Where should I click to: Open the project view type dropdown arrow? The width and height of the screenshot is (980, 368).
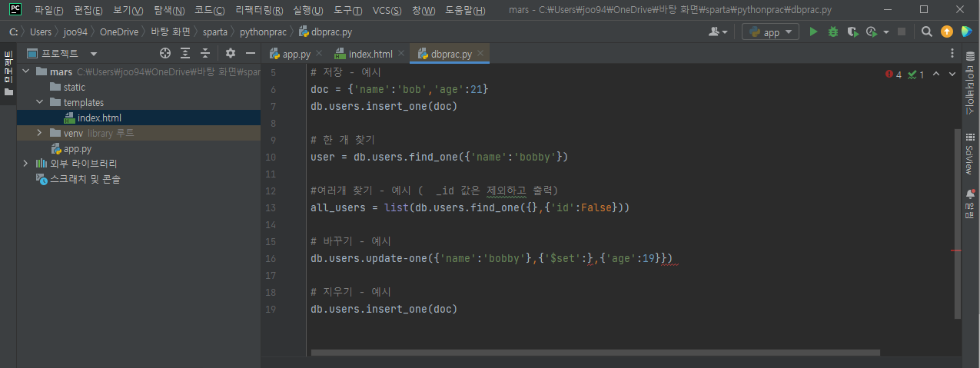point(94,54)
